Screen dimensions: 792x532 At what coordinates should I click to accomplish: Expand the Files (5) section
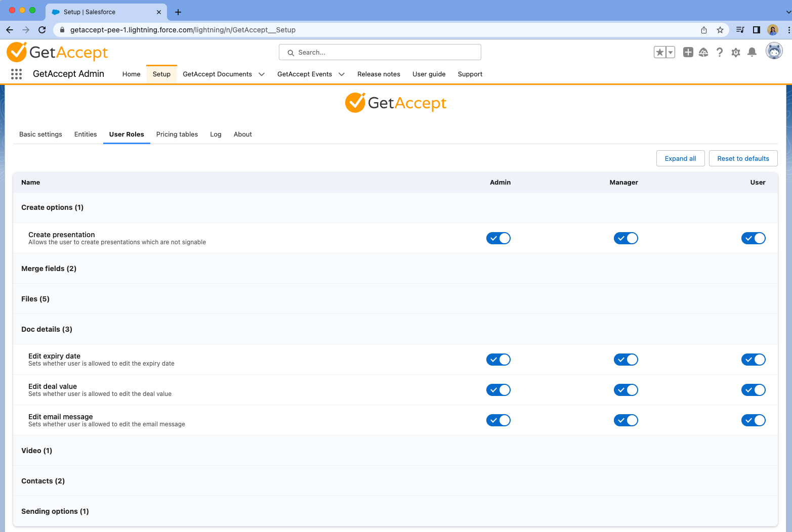(395, 299)
